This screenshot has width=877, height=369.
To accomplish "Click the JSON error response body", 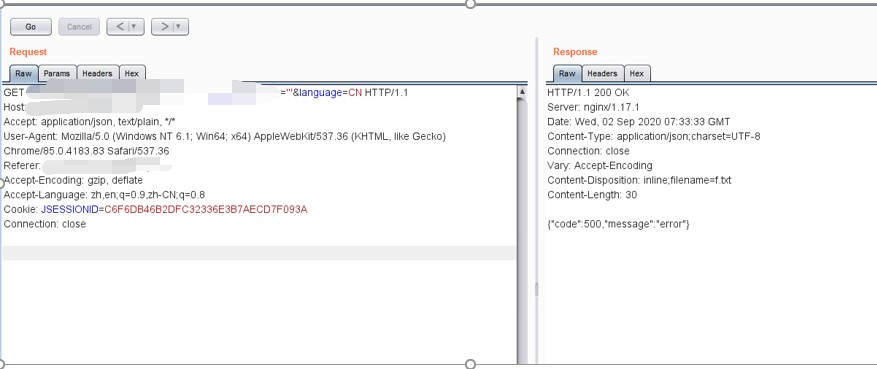I will (x=618, y=224).
